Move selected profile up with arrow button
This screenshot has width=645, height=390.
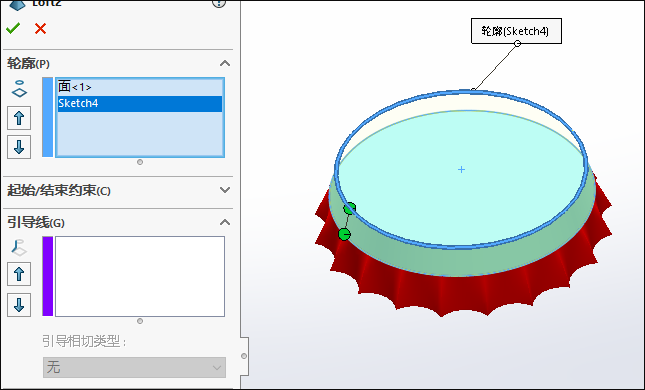point(19,118)
